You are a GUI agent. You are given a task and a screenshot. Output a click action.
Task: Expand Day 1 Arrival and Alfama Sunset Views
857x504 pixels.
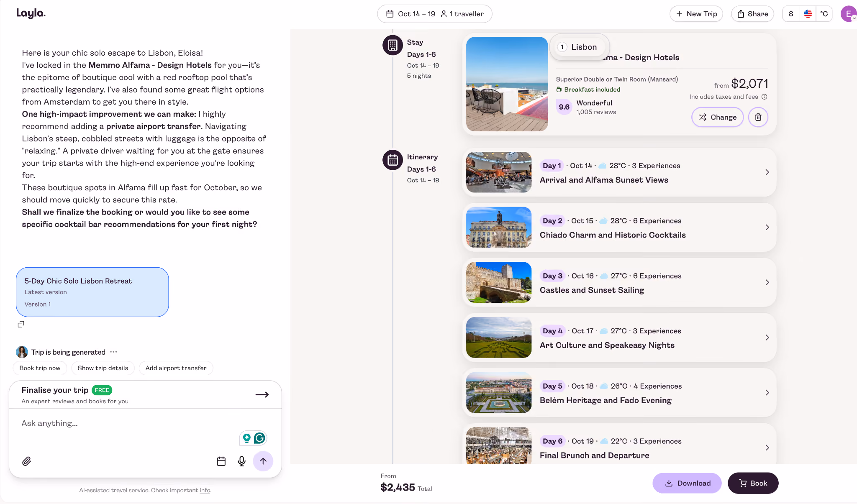coord(619,172)
